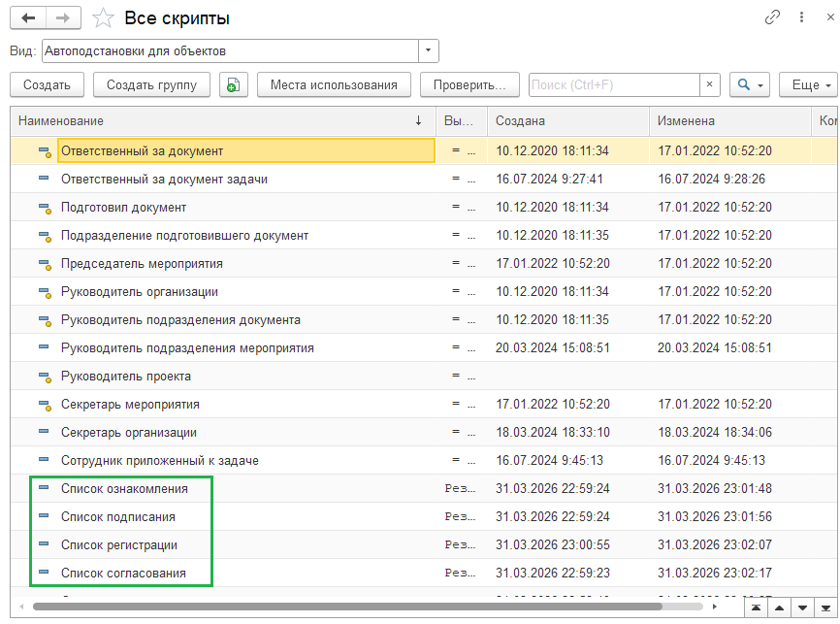Sort by the Наименование column header
The width and height of the screenshot is (840, 624).
pos(213,121)
